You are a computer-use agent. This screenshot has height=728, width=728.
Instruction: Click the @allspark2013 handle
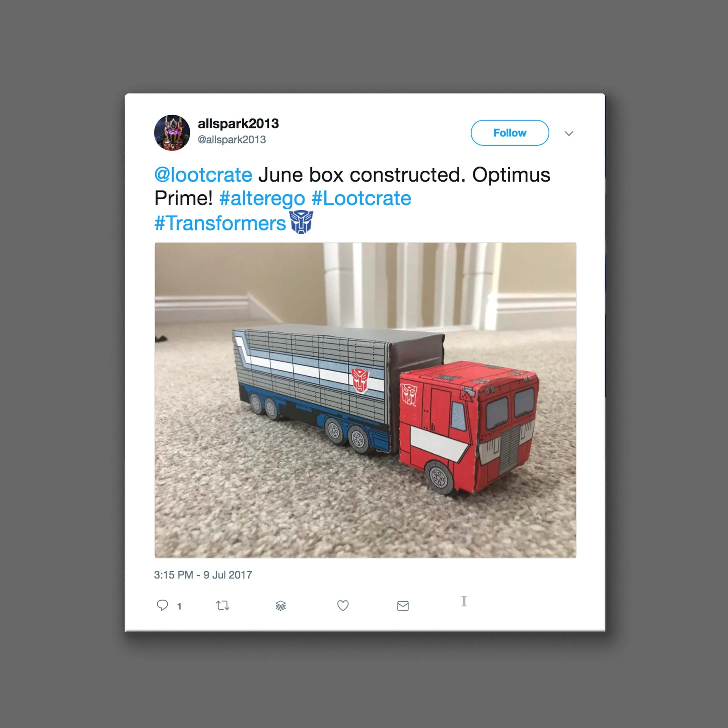[x=232, y=140]
